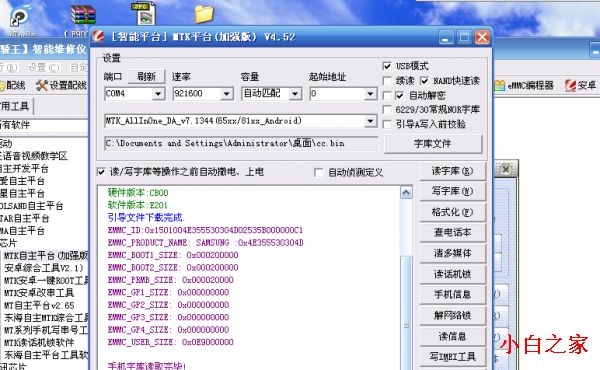600x370 pixels.
Task: Open the media player desktop shortcut
Action: click(x=19, y=17)
